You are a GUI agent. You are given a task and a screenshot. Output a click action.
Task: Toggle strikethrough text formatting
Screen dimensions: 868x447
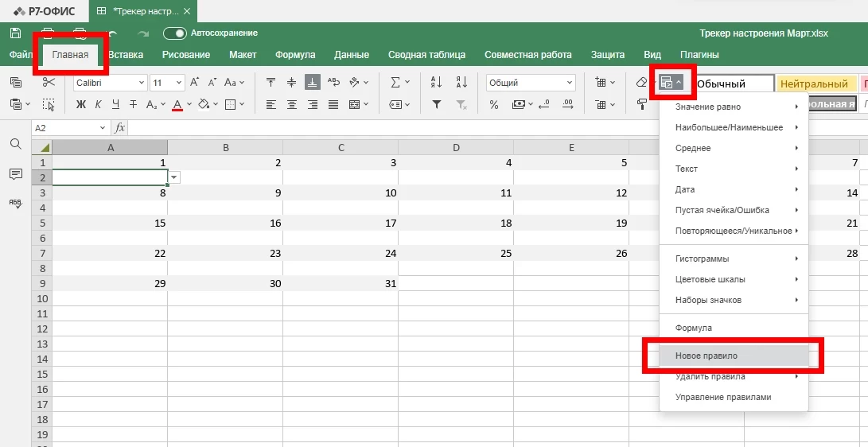pos(133,104)
